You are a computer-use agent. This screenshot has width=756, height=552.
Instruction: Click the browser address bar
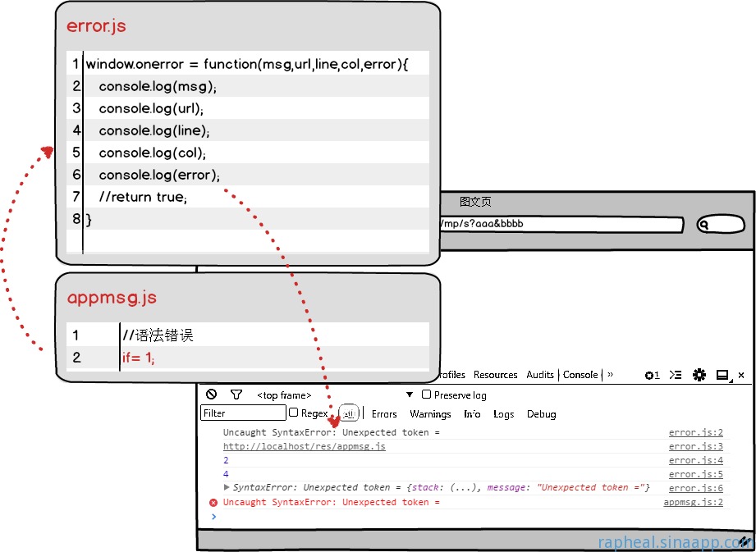[561, 225]
